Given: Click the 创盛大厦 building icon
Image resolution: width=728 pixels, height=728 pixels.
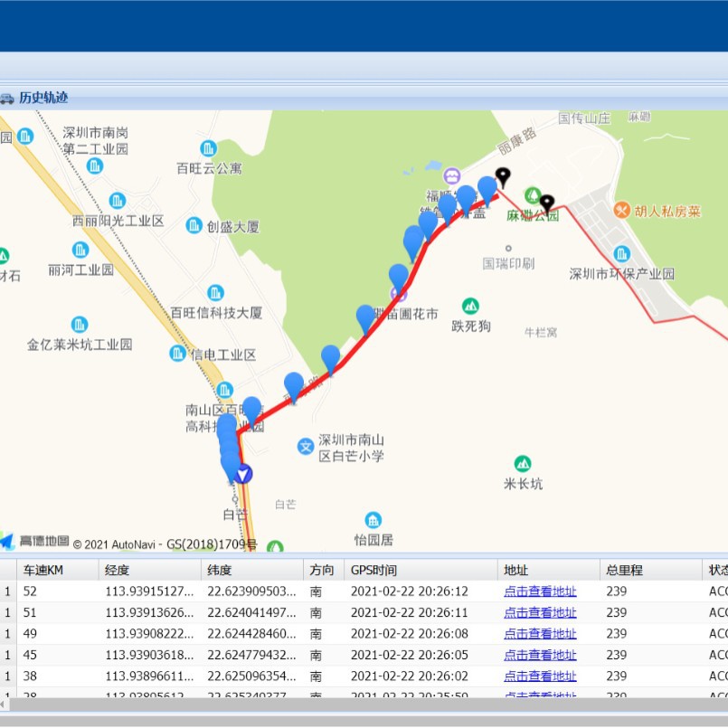Looking at the screenshot, I should click(x=194, y=226).
